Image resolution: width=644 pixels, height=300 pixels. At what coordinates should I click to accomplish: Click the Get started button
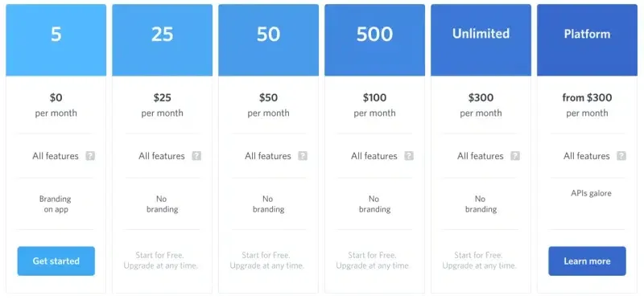[x=56, y=261]
